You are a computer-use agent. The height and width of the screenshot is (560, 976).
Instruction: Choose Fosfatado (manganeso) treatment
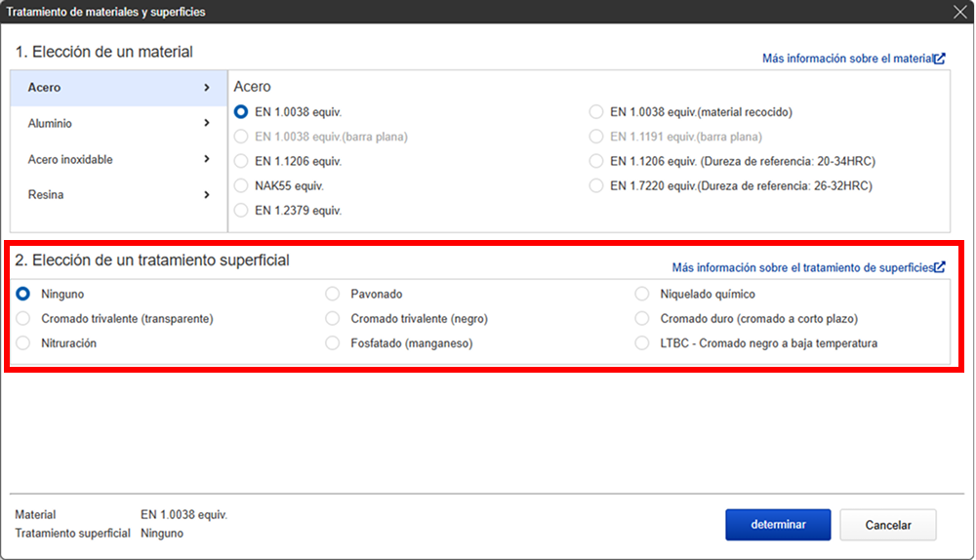[332, 343]
